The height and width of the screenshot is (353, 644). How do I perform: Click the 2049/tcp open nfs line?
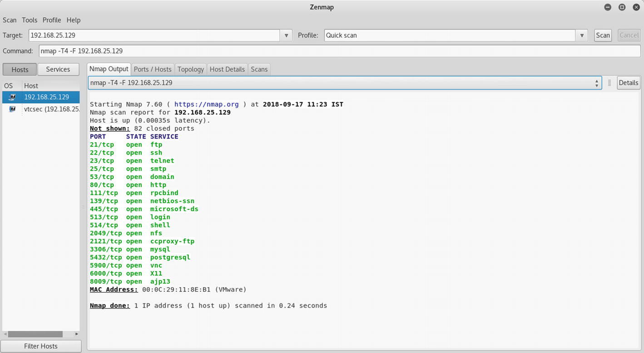click(x=126, y=234)
